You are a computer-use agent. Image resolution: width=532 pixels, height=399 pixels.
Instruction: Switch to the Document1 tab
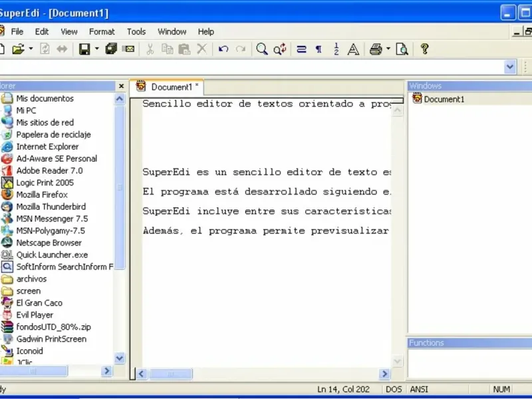(167, 87)
